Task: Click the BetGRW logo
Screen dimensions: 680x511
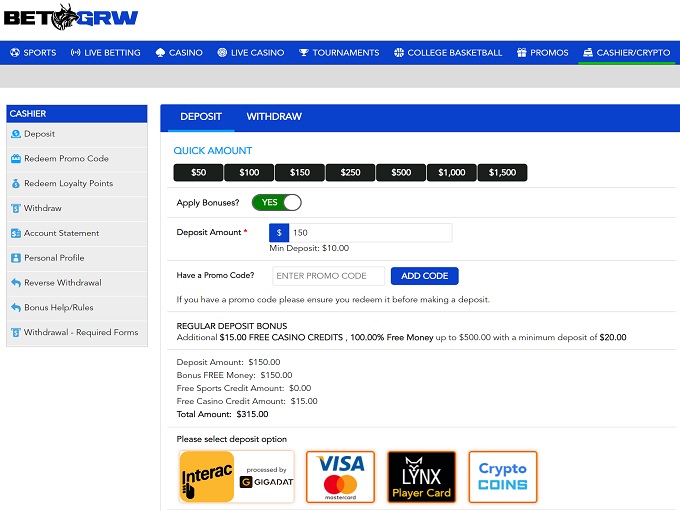Action: (70, 17)
